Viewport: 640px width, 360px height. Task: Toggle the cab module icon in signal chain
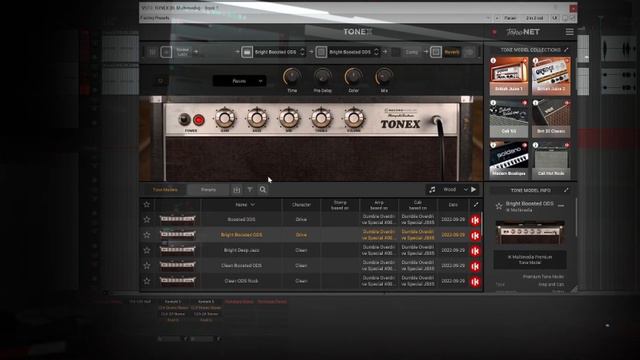[321, 52]
